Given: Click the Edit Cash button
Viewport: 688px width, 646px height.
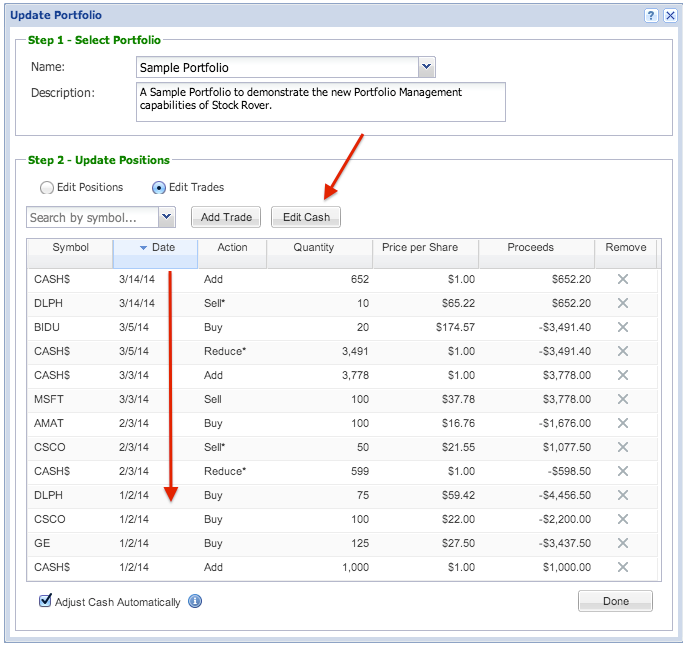Looking at the screenshot, I should tap(306, 217).
